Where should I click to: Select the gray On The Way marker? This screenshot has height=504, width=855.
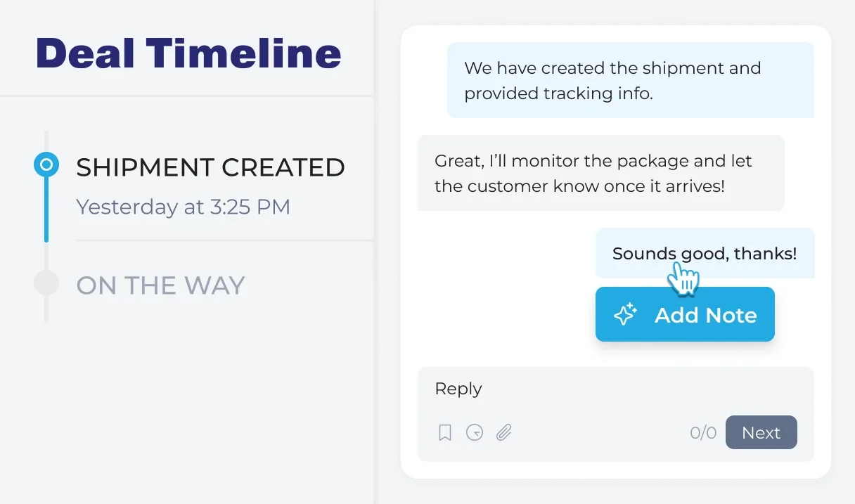(46, 283)
